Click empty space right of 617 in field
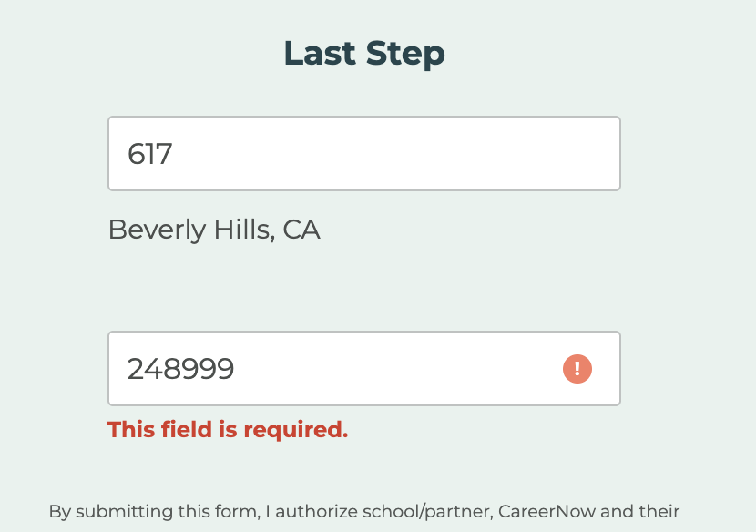756x532 pixels. pos(410,154)
